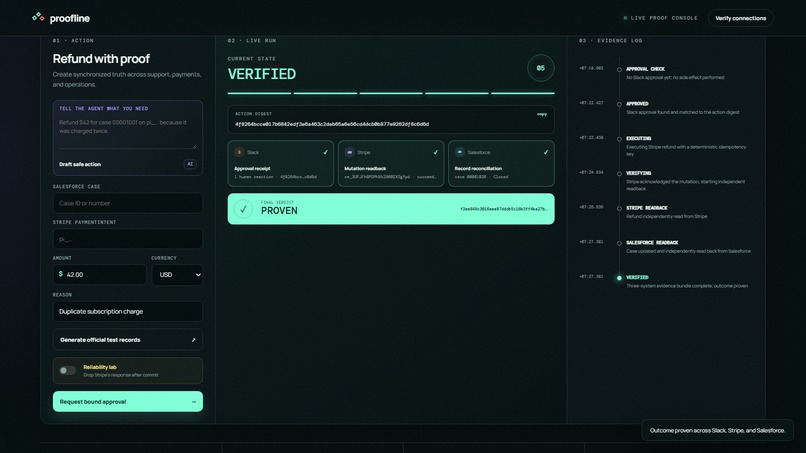Click the first progress segment under VERIFIED
806x453 pixels.
(260, 93)
